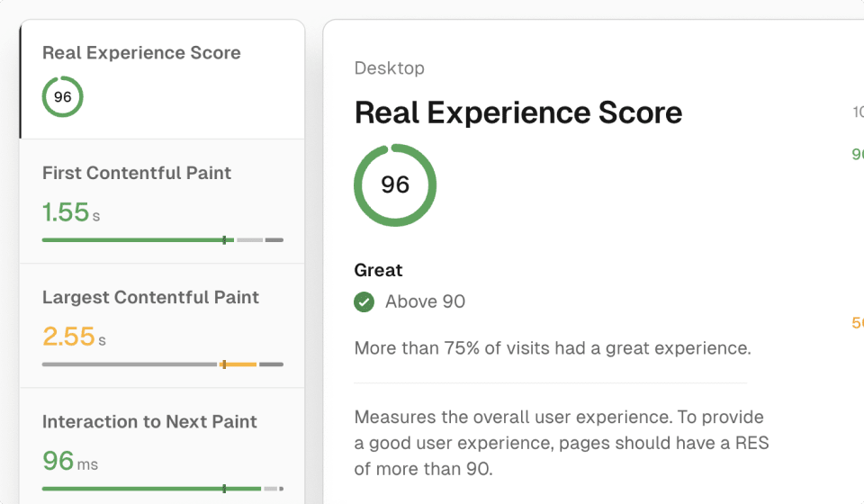Click the orange 2.55 s value
This screenshot has width=864, height=504.
click(x=74, y=337)
